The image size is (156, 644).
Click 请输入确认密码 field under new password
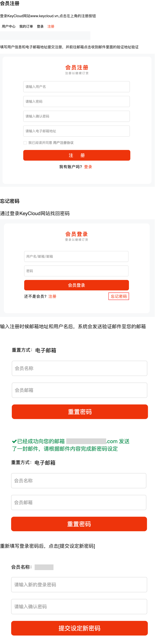pyautogui.click(x=79, y=607)
